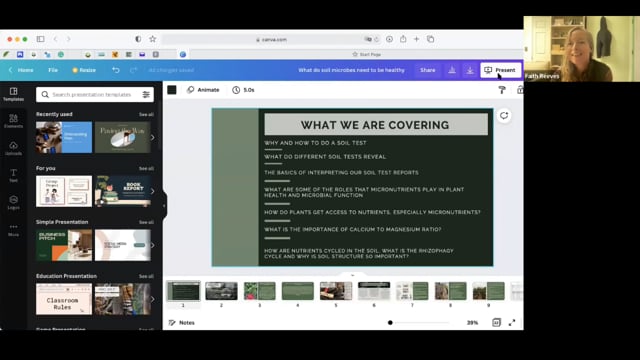Open grid view icon
Screen dimensions: 640x360
(496, 322)
